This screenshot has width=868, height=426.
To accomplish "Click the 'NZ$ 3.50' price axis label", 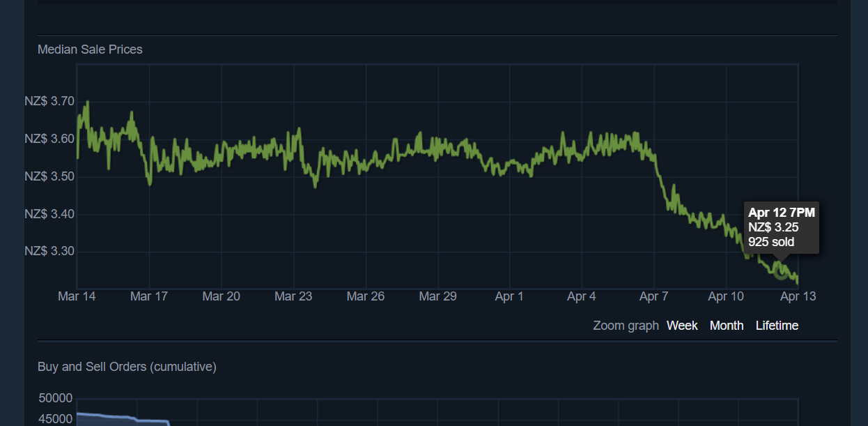I will click(49, 176).
